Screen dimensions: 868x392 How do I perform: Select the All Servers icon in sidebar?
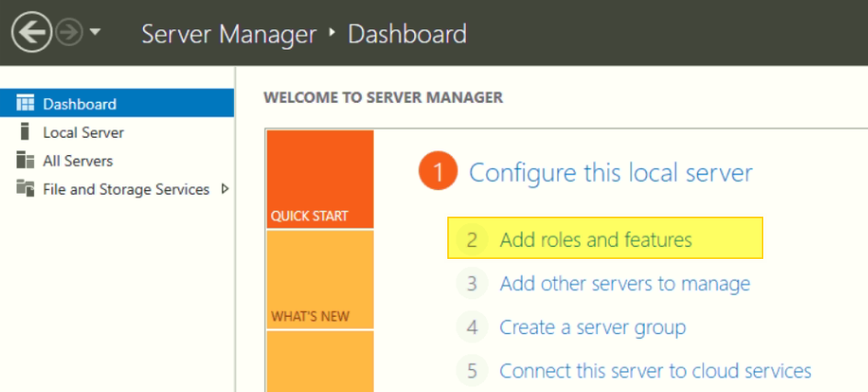[x=26, y=161]
